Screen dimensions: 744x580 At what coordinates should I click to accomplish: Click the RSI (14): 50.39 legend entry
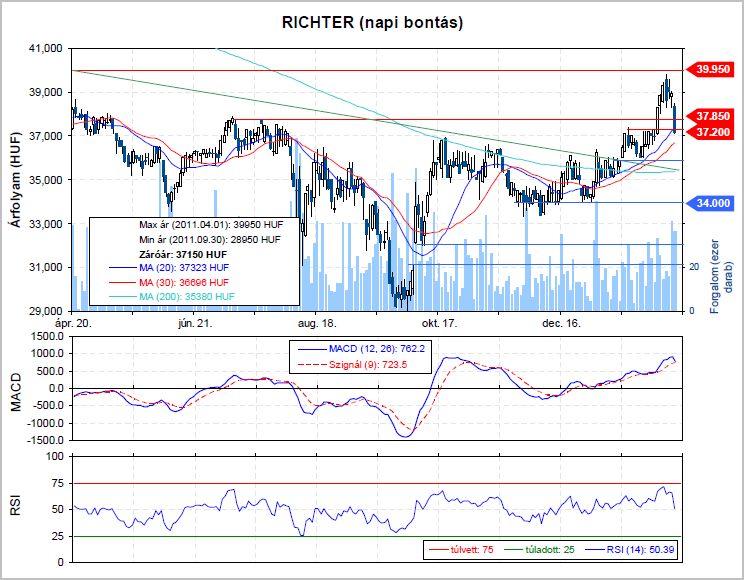[x=630, y=550]
